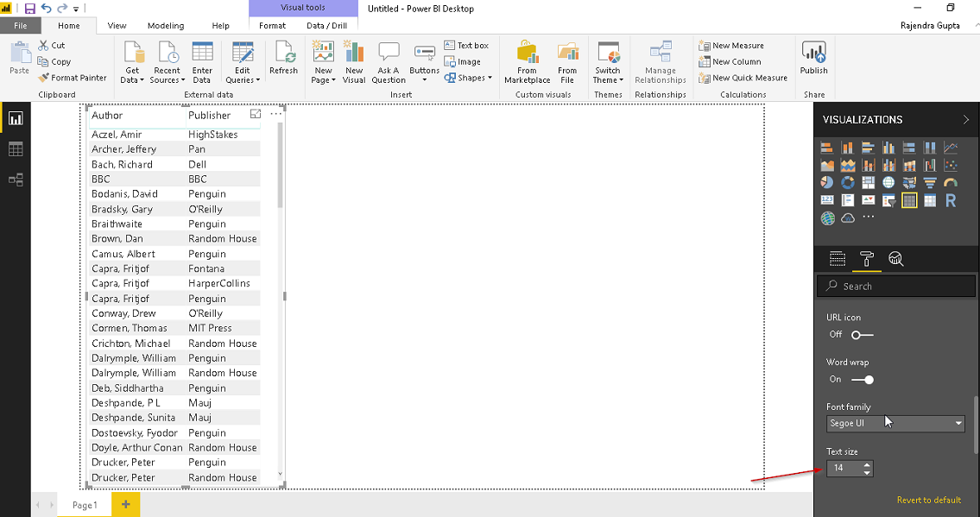Open the Recent Sources dropdown
The height and width of the screenshot is (517, 980).
click(x=167, y=63)
